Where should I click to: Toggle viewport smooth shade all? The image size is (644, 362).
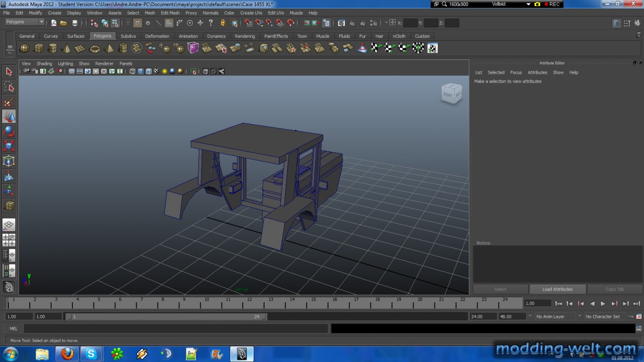coord(141,71)
